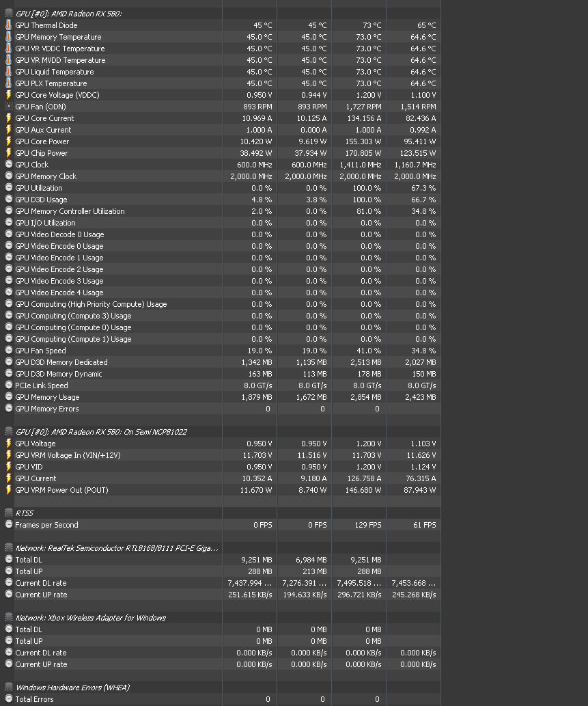Select the GPU Computing (High Priority Compute) Usage row
Screen dimensions: 588x706
click(x=221, y=304)
